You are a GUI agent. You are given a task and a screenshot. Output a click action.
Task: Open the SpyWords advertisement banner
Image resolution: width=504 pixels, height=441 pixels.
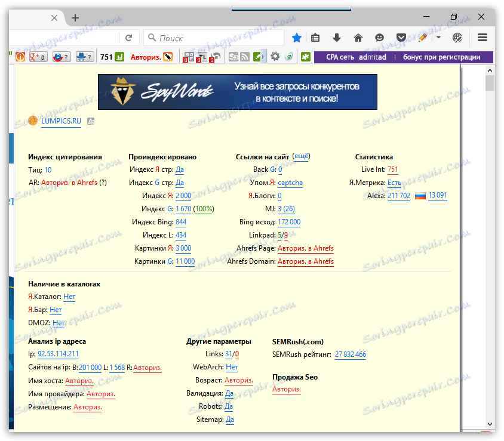[238, 92]
